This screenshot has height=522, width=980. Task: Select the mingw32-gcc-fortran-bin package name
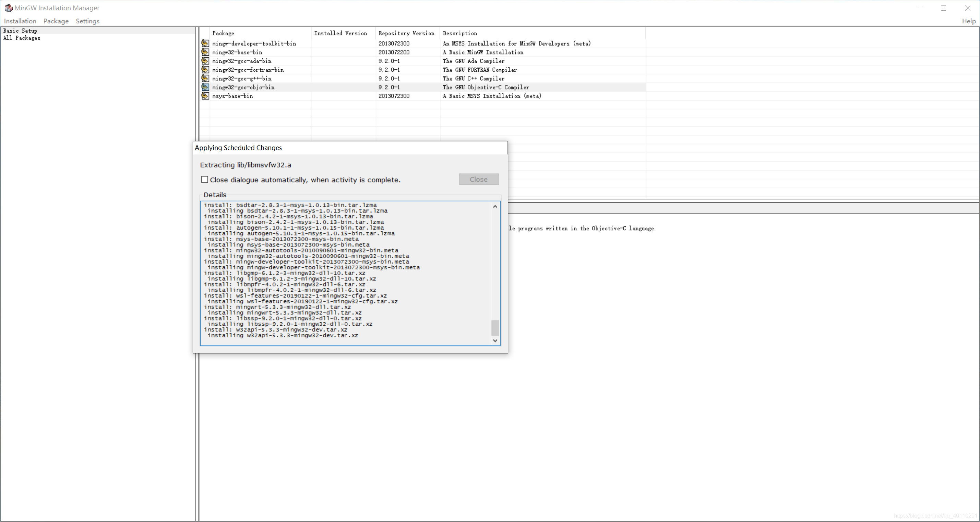[248, 70]
